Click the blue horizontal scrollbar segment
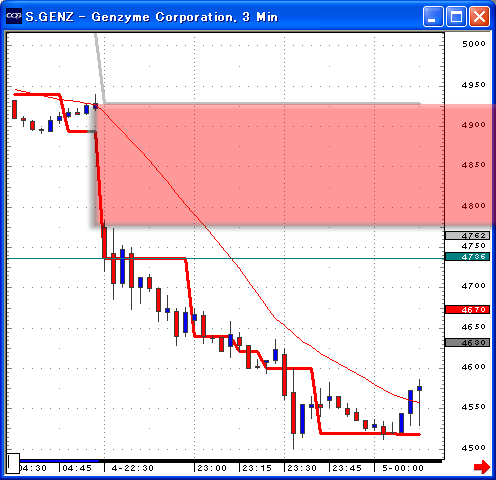 pos(59,461)
